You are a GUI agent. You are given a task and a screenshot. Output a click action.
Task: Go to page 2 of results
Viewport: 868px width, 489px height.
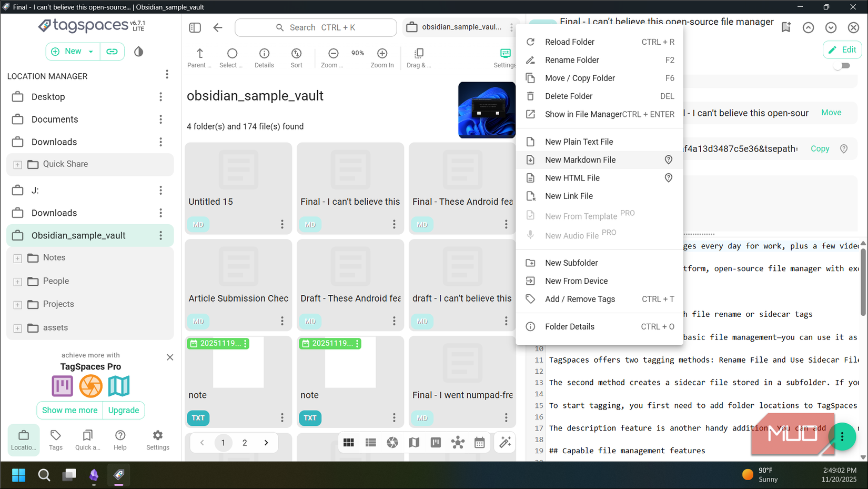[x=245, y=443]
